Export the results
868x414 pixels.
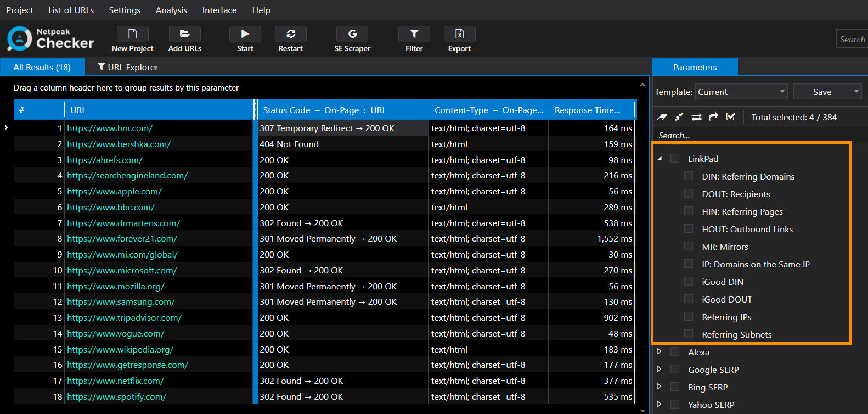point(460,40)
